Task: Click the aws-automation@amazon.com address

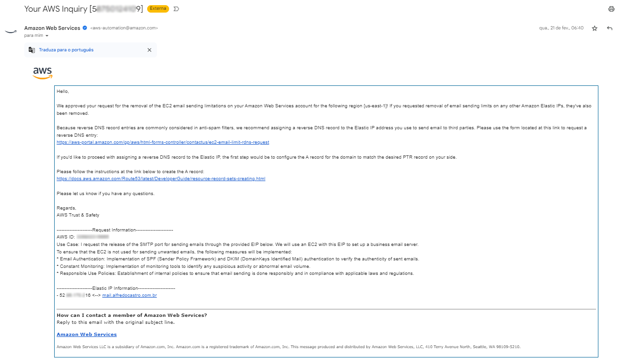Action: (124, 28)
